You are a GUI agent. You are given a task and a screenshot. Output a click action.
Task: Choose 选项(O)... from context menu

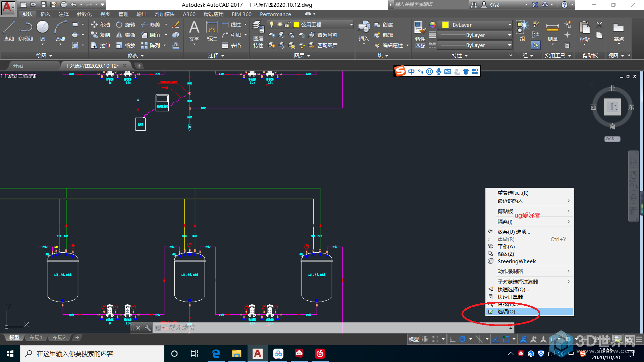pyautogui.click(x=530, y=312)
